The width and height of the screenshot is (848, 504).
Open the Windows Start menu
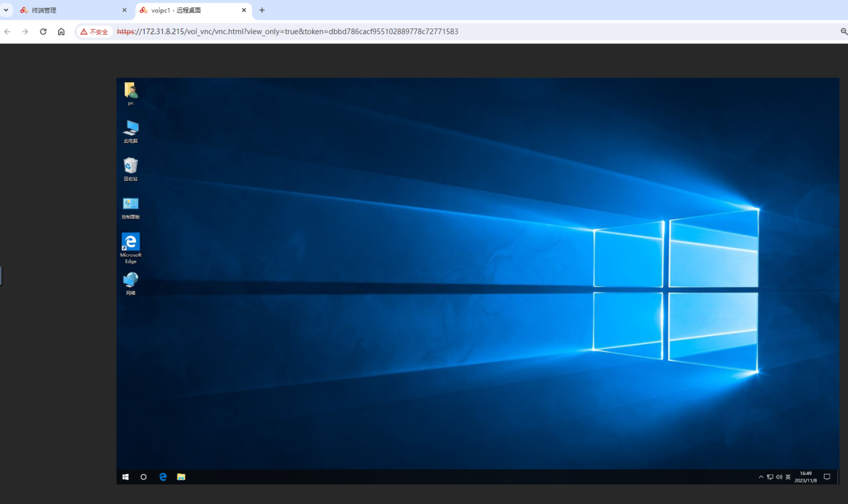[x=126, y=477]
